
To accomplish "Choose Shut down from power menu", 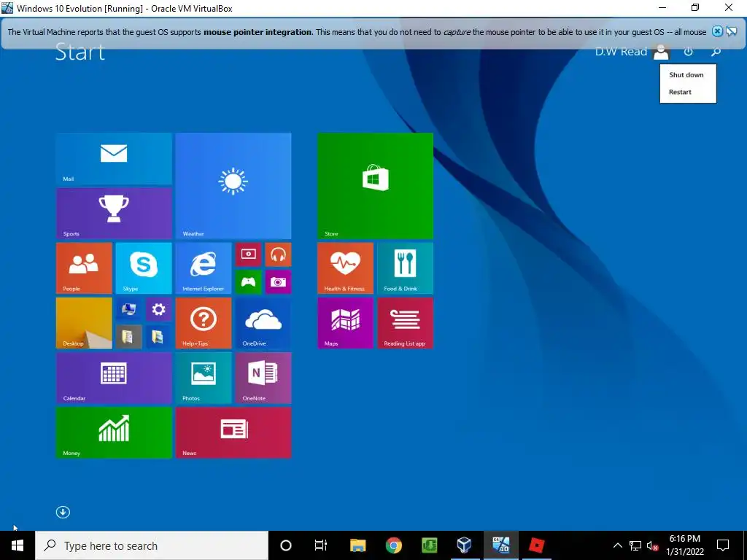I will (x=686, y=75).
